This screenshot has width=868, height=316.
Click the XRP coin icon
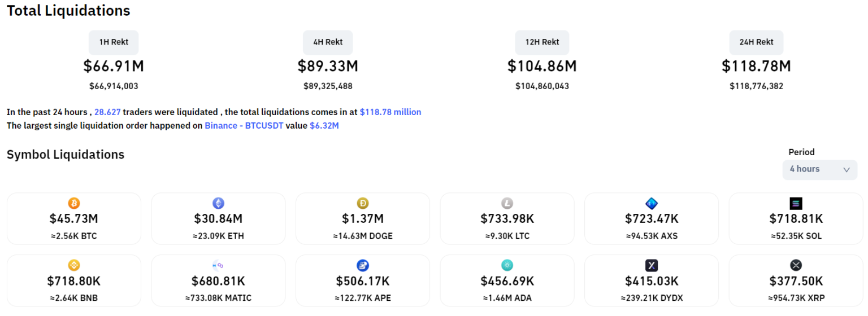tap(796, 265)
